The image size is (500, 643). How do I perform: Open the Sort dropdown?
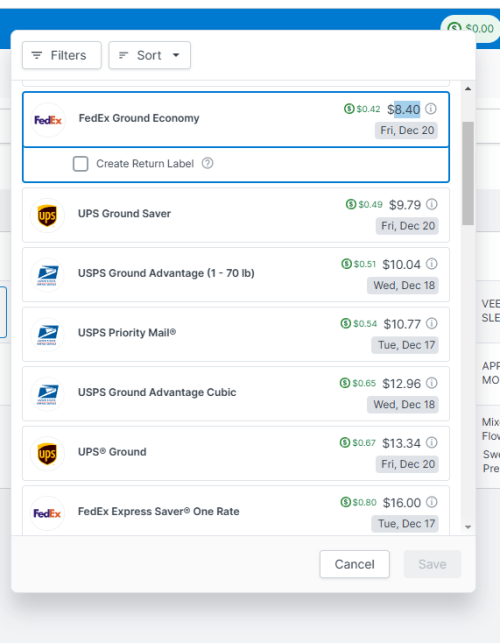149,55
